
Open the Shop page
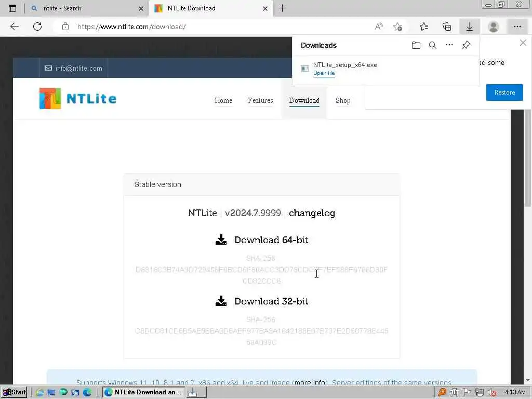pos(343,100)
